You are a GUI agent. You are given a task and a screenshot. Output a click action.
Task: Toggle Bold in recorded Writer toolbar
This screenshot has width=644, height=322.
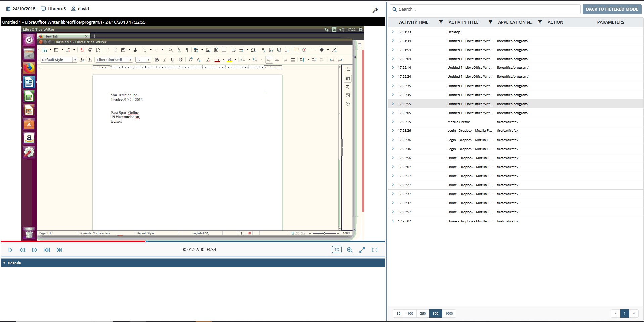tap(157, 60)
